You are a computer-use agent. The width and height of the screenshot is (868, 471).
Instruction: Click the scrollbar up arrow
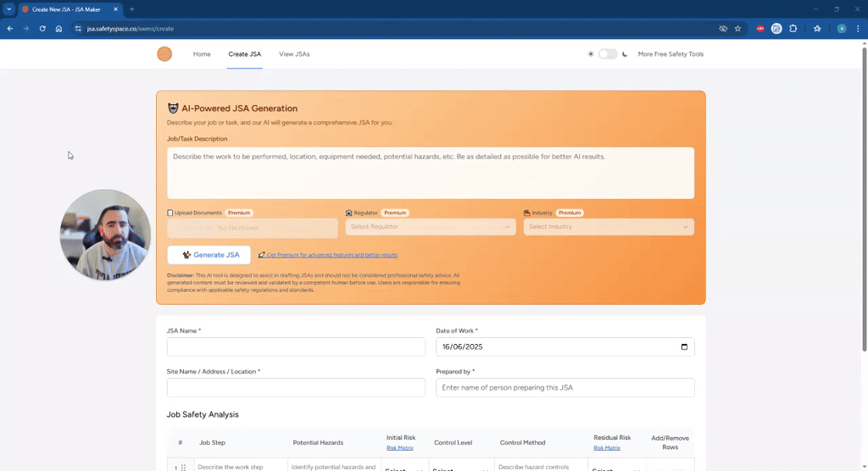pos(864,43)
